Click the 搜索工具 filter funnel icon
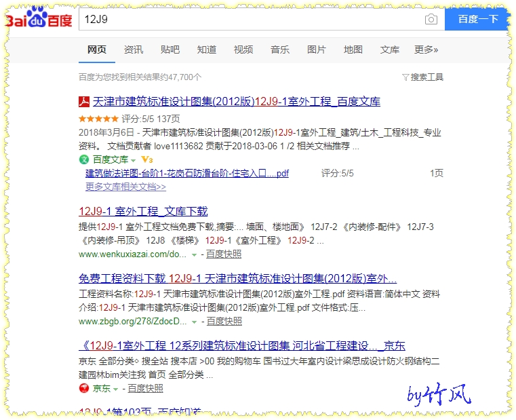516x420 pixels. click(405, 77)
